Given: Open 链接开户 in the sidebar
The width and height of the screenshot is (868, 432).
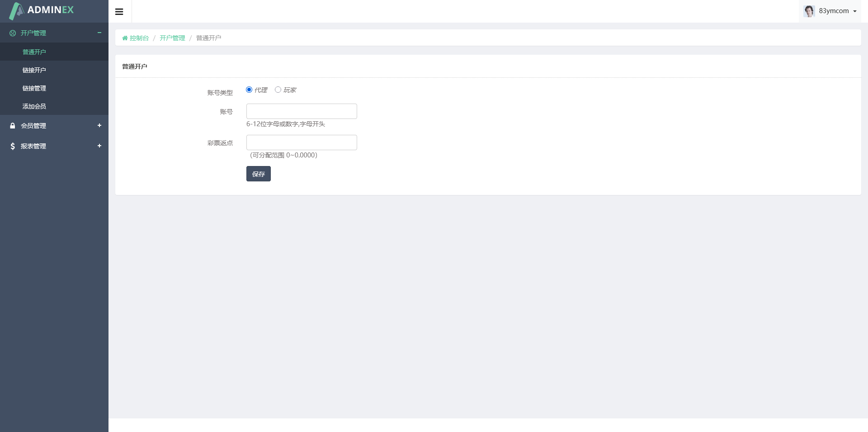Looking at the screenshot, I should point(54,70).
